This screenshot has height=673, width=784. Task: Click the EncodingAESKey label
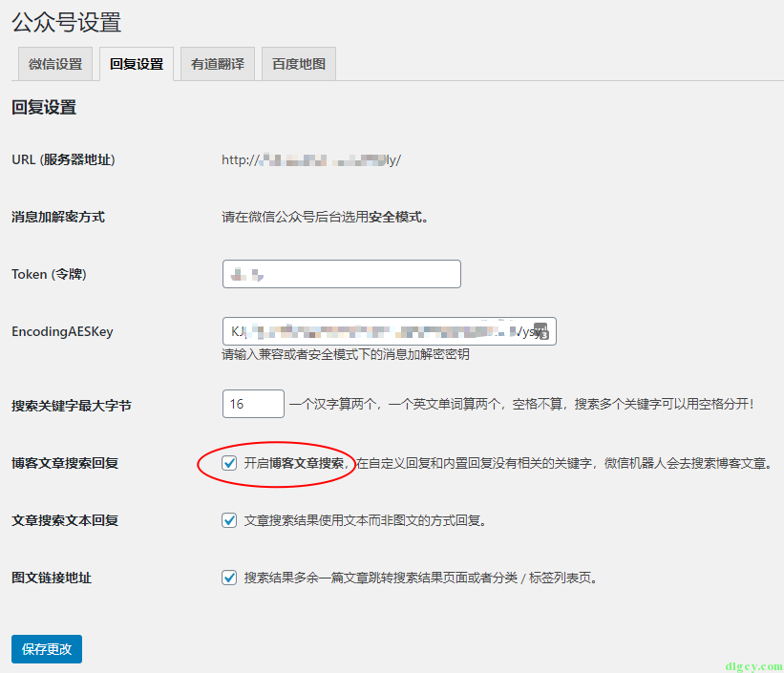(x=62, y=331)
